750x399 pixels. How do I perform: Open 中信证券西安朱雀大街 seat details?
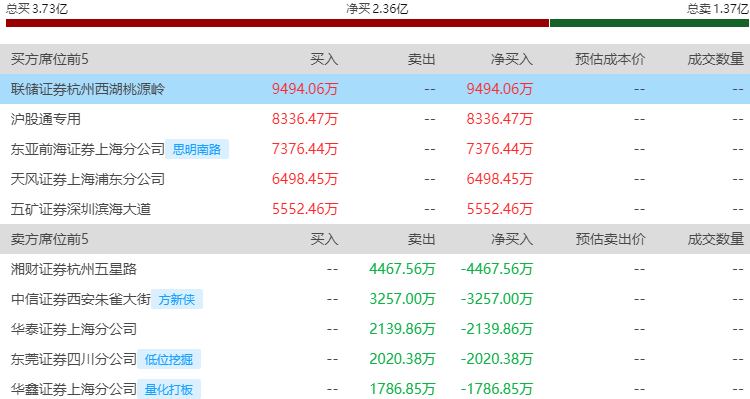point(81,299)
